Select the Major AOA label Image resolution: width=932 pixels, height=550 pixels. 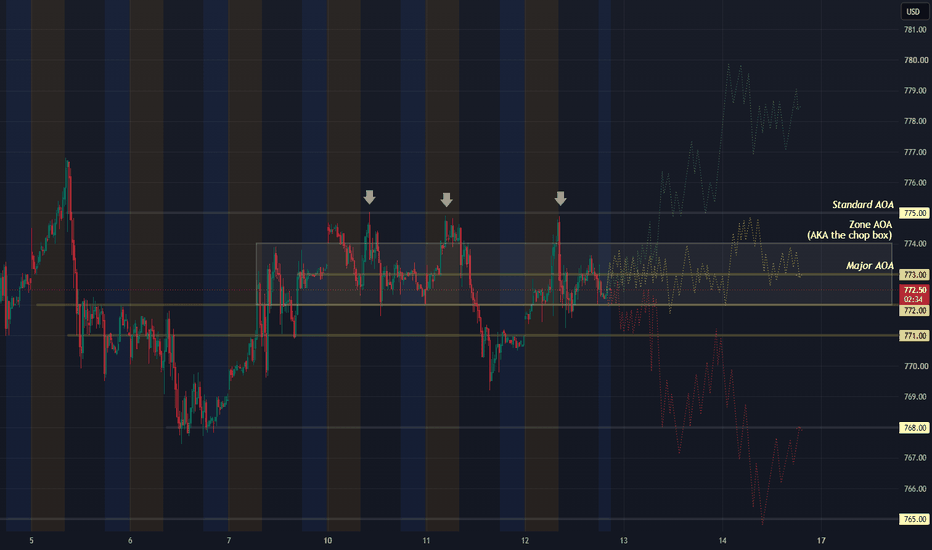[870, 266]
